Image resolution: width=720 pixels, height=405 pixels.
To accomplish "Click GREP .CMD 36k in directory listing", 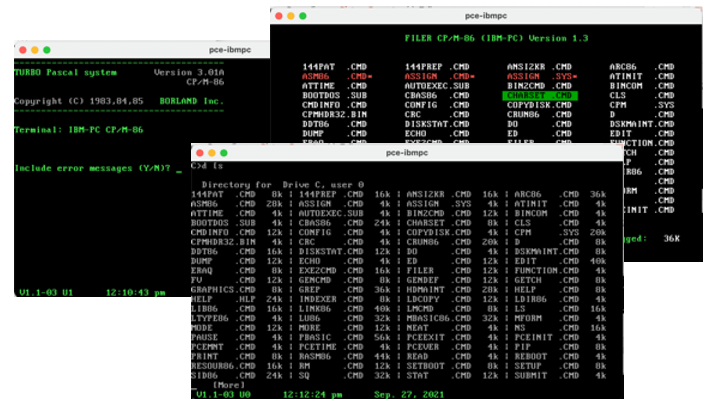I will click(344, 290).
